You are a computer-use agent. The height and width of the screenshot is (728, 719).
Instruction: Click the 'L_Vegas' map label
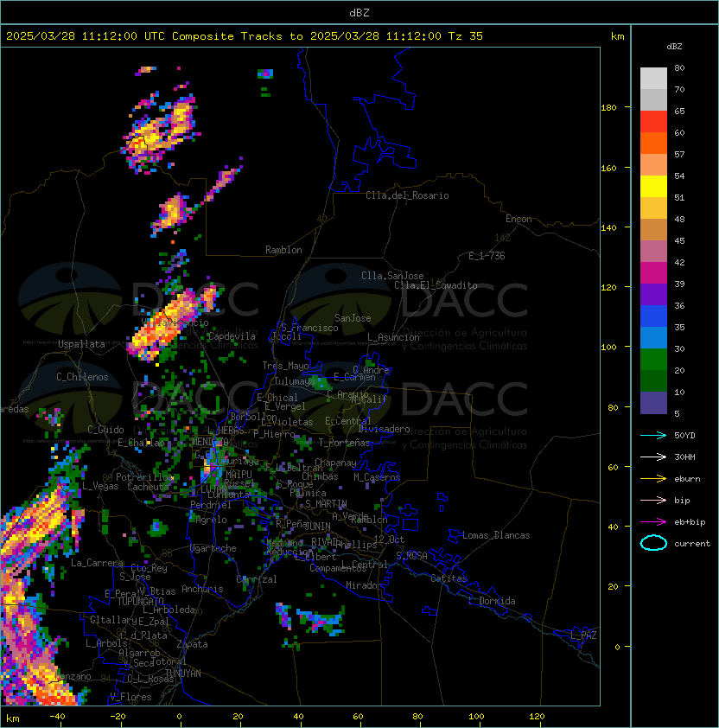(x=100, y=486)
